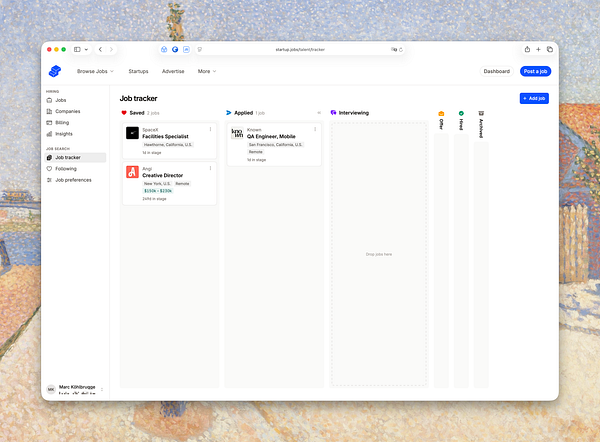Image resolution: width=600 pixels, height=442 pixels.
Task: Click the startup.jobs logo icon
Action: (55, 71)
